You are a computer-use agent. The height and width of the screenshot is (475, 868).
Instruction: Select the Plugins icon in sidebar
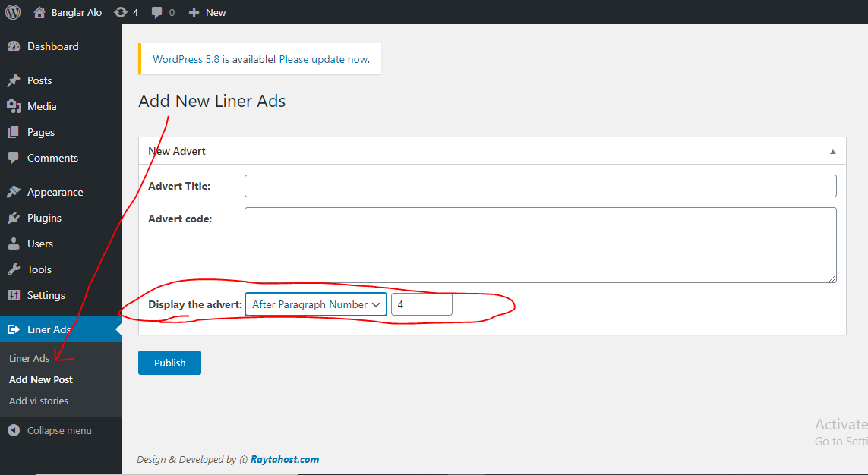click(x=14, y=218)
